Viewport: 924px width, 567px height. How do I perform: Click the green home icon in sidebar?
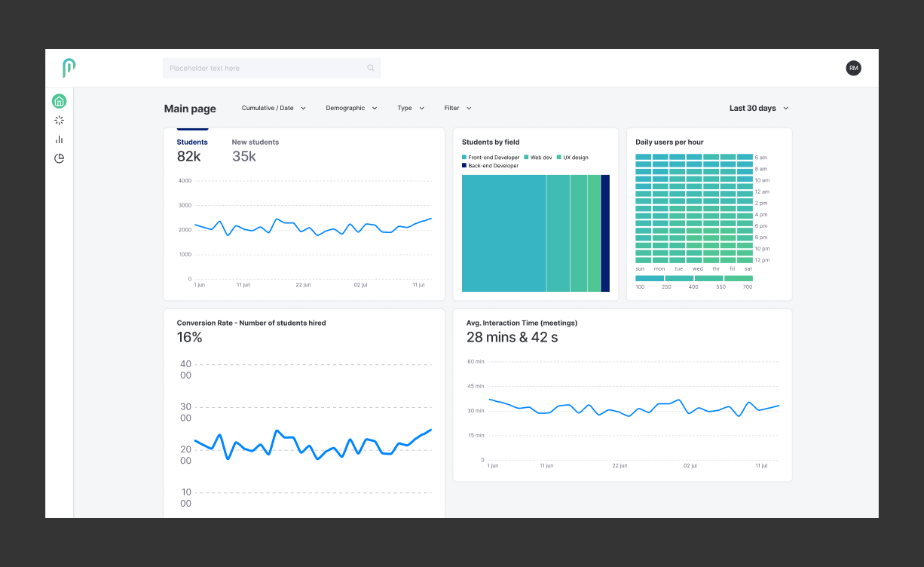click(x=59, y=101)
